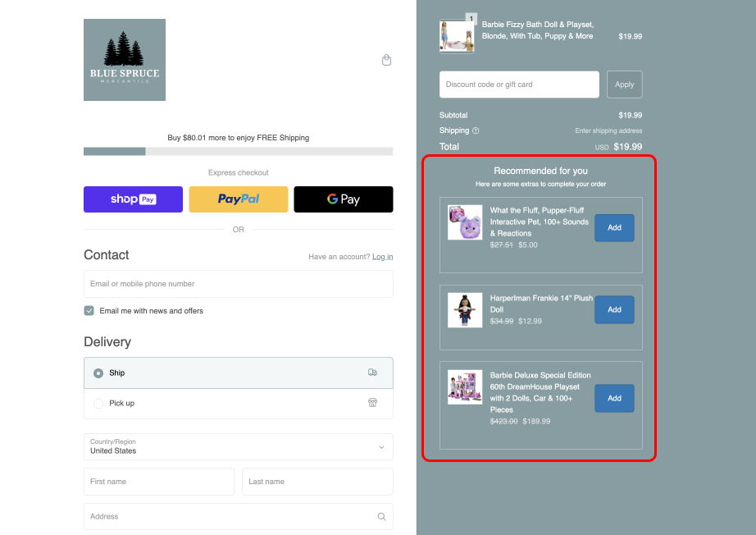Click the Barbie DreamHouse Playset thumbnail
Image resolution: width=756 pixels, height=535 pixels.
coord(465,387)
